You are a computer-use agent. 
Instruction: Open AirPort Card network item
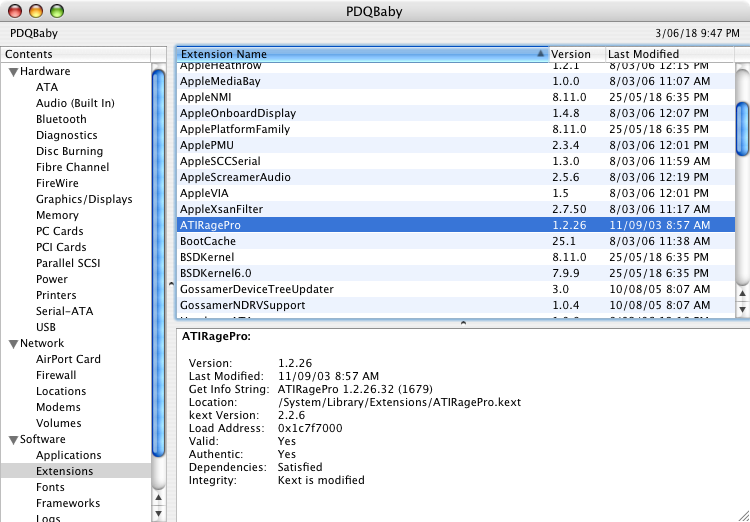(68, 359)
